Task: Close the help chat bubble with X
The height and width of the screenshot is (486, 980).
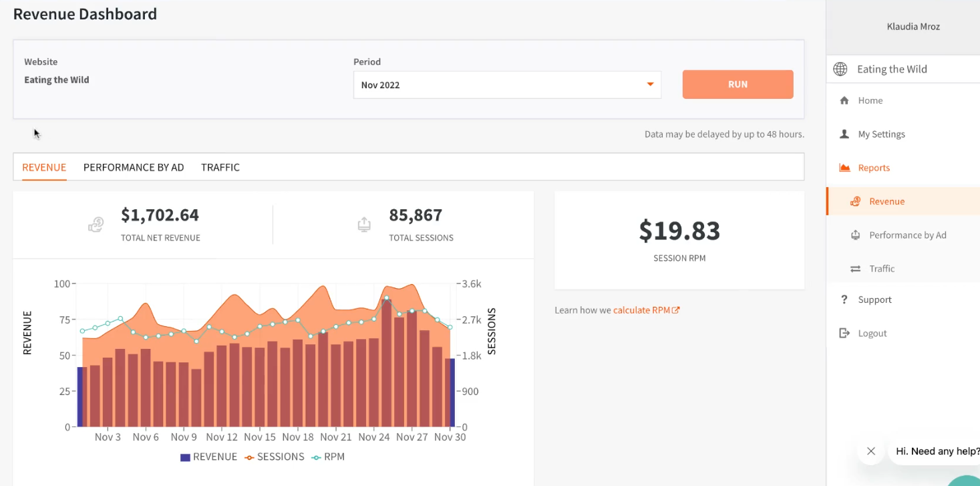Action: (x=871, y=451)
